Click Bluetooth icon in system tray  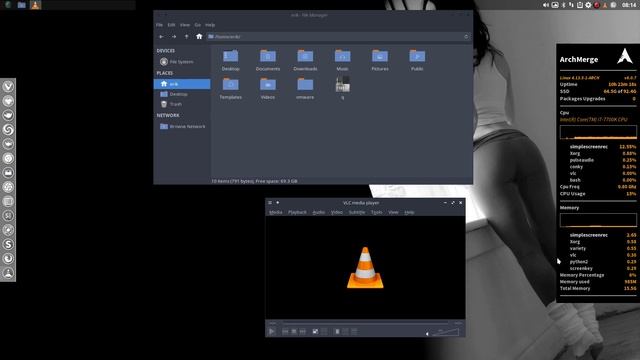point(564,5)
